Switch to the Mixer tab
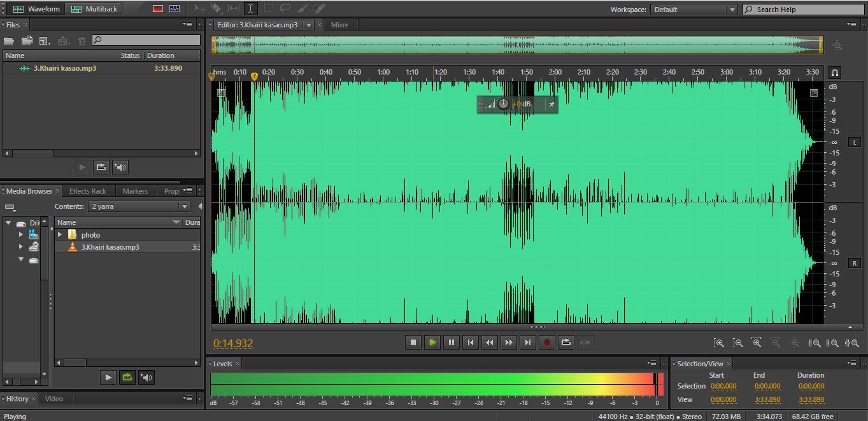The width and height of the screenshot is (868, 421). click(339, 25)
